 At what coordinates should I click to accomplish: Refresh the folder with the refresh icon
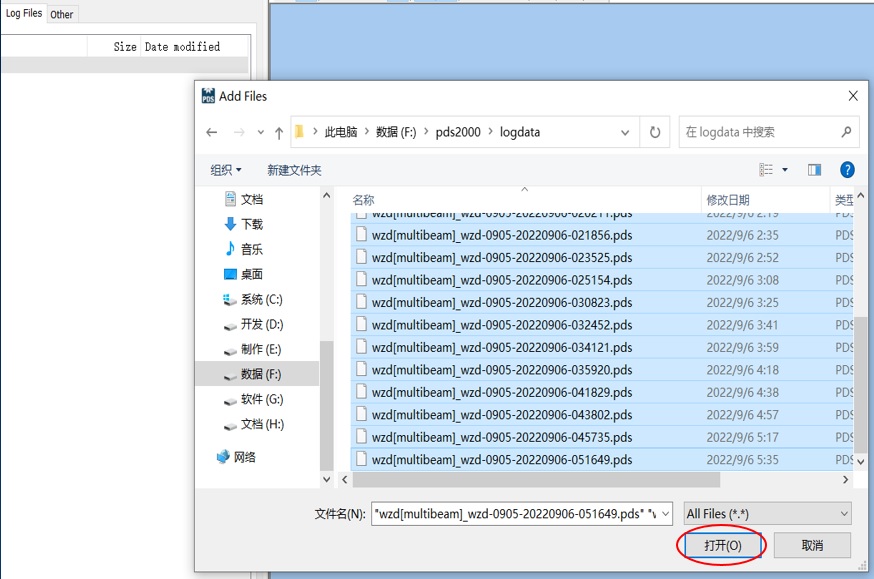click(x=654, y=131)
